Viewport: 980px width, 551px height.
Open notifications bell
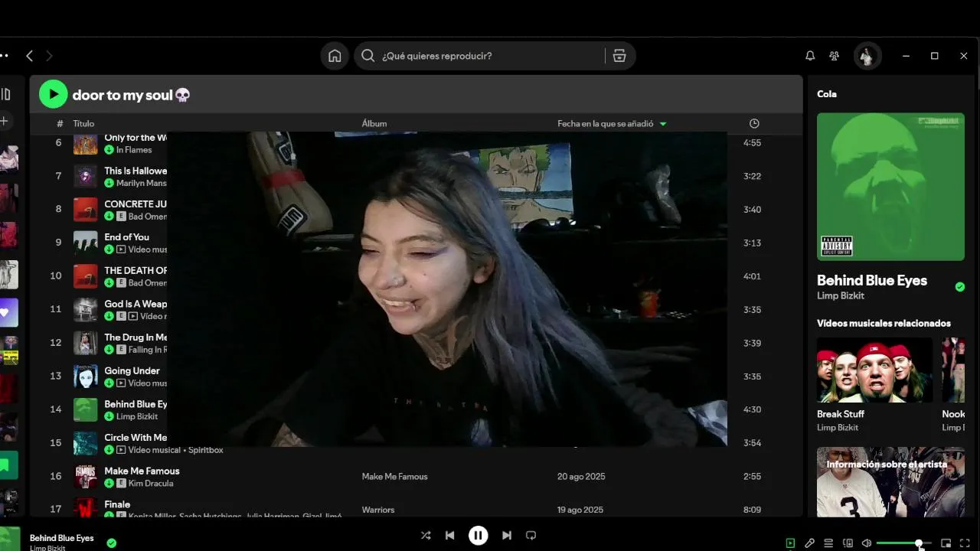point(810,56)
